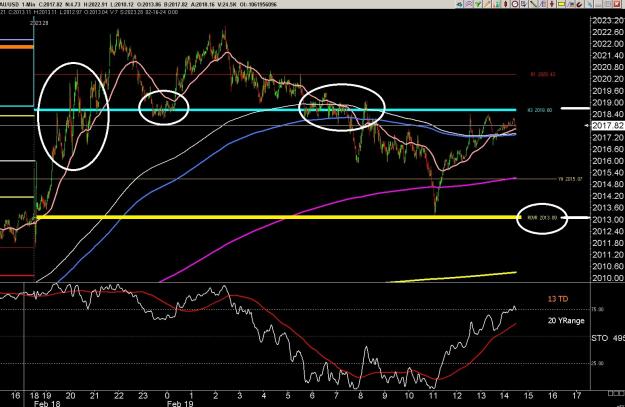Click the 17 hour mark on time axis

click(x=576, y=395)
